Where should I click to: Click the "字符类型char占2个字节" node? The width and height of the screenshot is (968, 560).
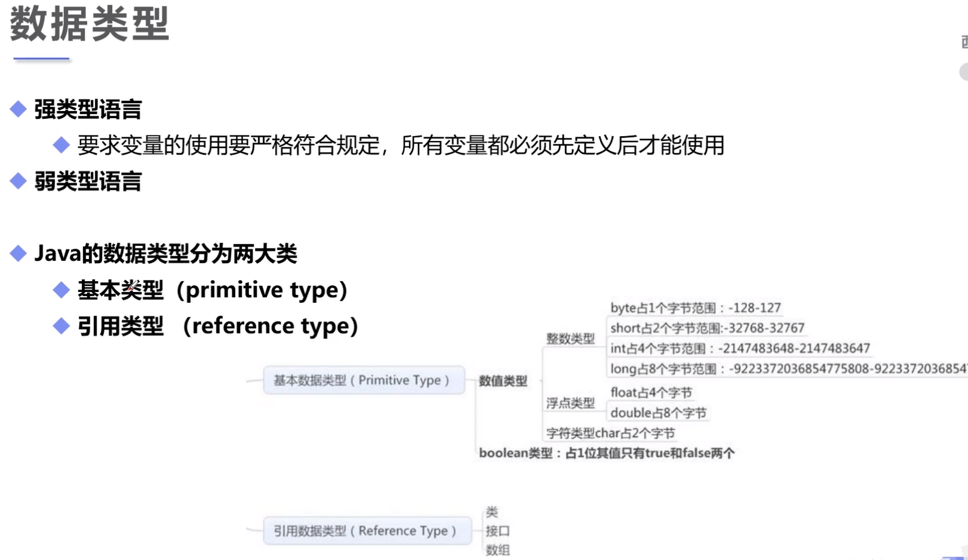coord(610,433)
